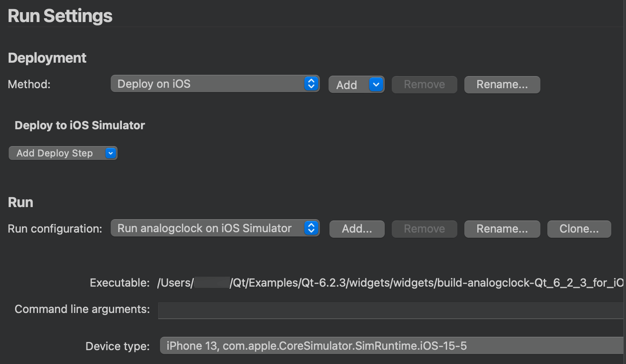
Task: Click Rename in the Run section
Action: [502, 229]
